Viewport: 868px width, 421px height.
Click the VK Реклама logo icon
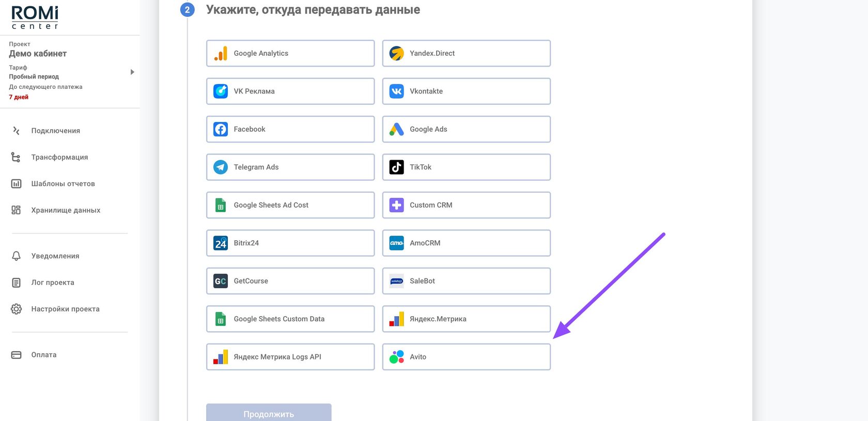(x=221, y=91)
